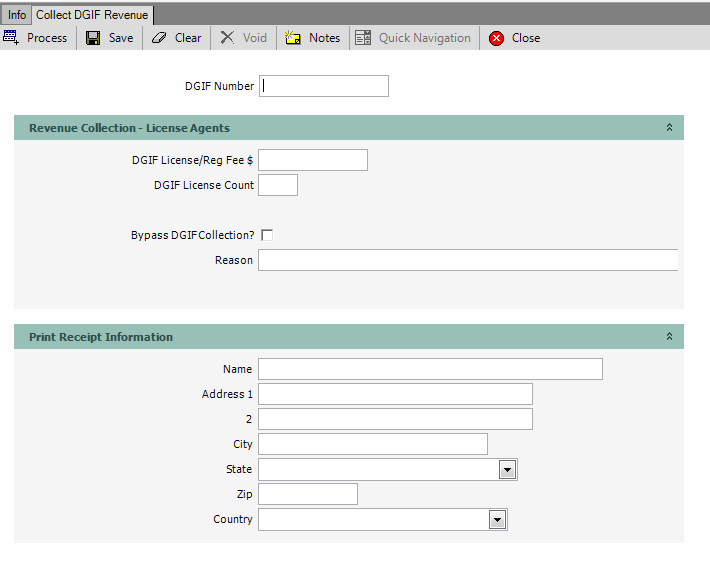Switch to the Info tab
This screenshot has height=581, width=710.
17,15
